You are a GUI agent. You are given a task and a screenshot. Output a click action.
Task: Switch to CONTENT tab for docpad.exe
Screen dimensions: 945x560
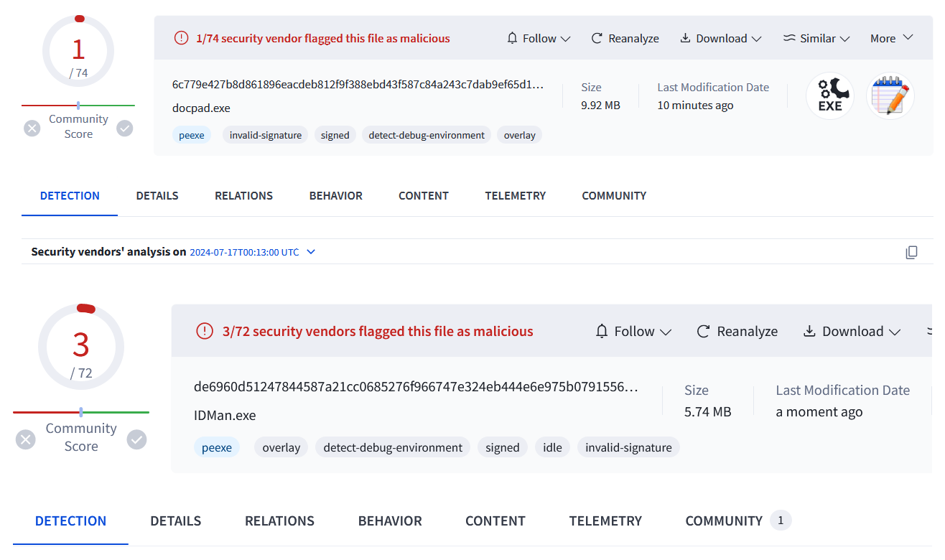(424, 195)
